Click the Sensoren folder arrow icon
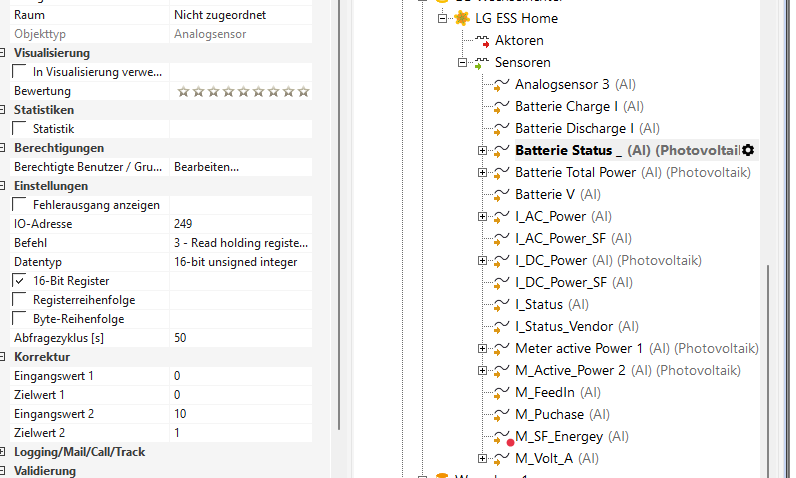 [482, 62]
